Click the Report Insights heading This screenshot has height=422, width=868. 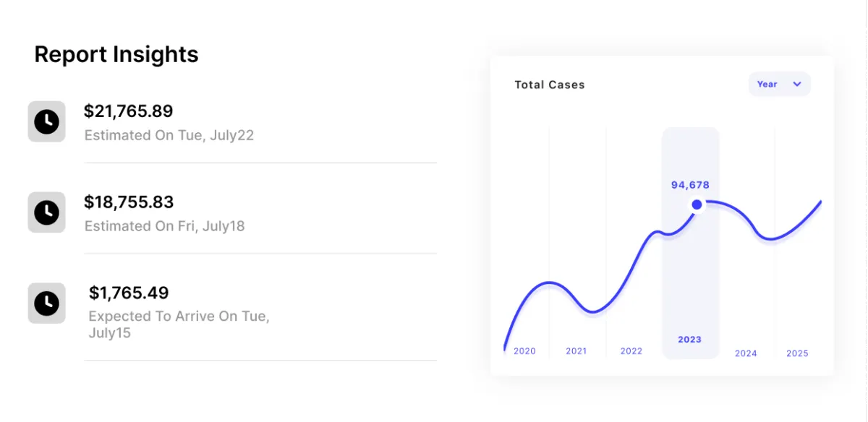click(x=116, y=55)
